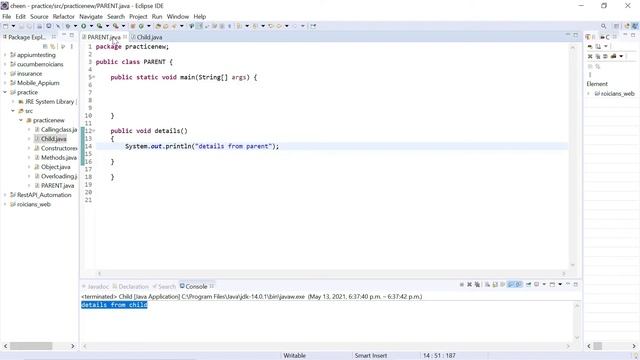
Task: Expand the RestAPI_Automation project
Action: [x=5, y=195]
